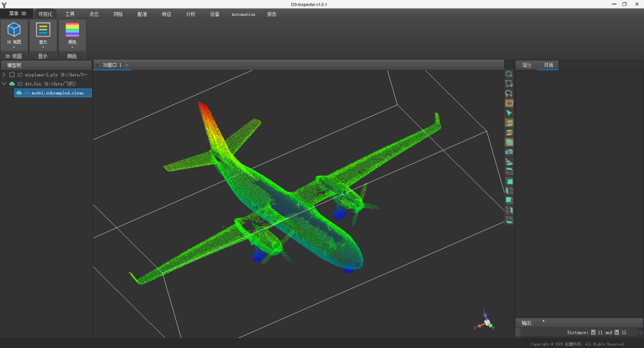This screenshot has height=348, width=644.
Task: Click the zoom-to-fit magnifier icon
Action: [509, 74]
